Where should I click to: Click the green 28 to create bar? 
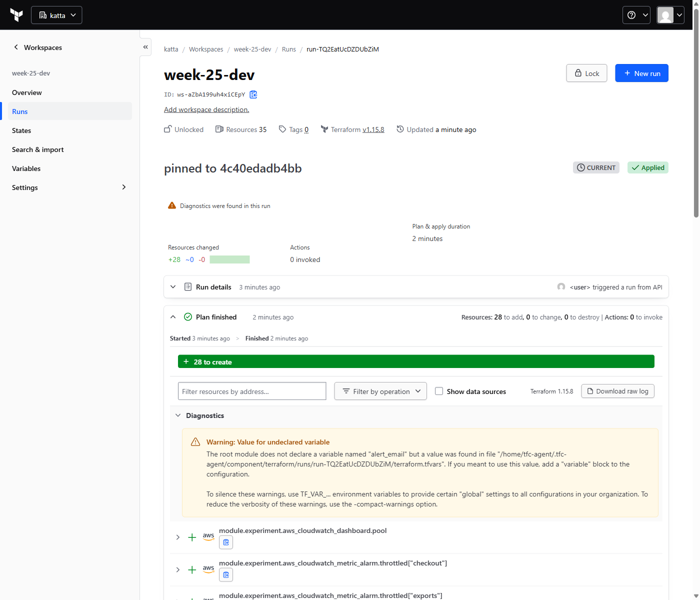(x=416, y=361)
